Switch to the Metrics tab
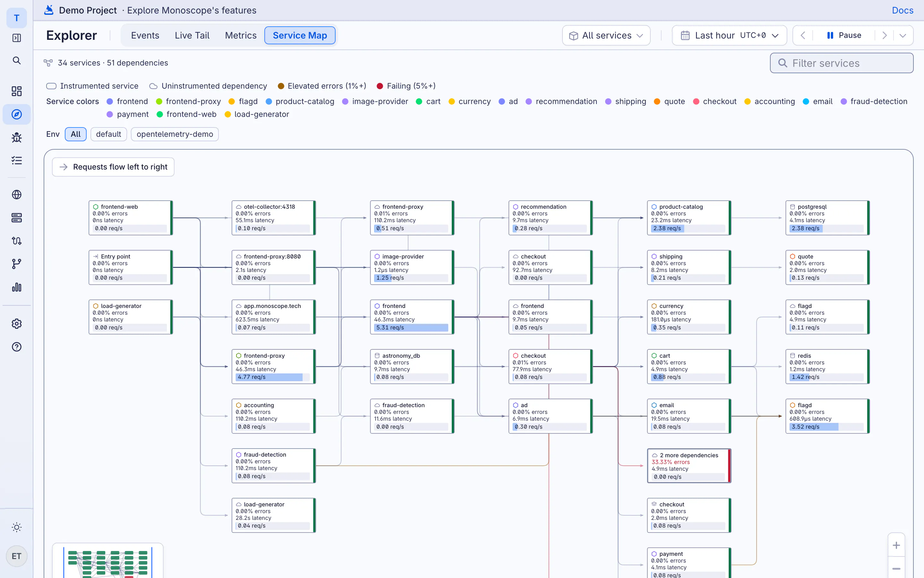Image resolution: width=924 pixels, height=578 pixels. tap(241, 36)
